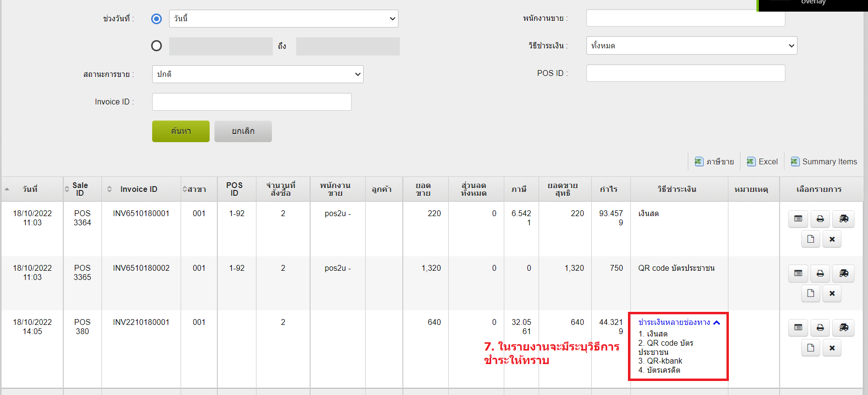This screenshot has height=395, width=868.
Task: Click the start date field before ถึง
Action: [221, 46]
